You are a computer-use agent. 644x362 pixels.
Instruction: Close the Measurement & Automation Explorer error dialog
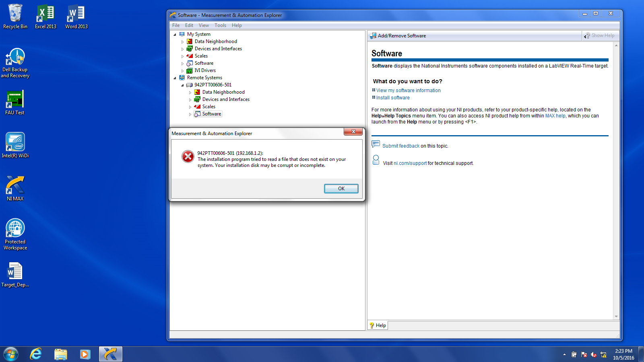pos(353,132)
